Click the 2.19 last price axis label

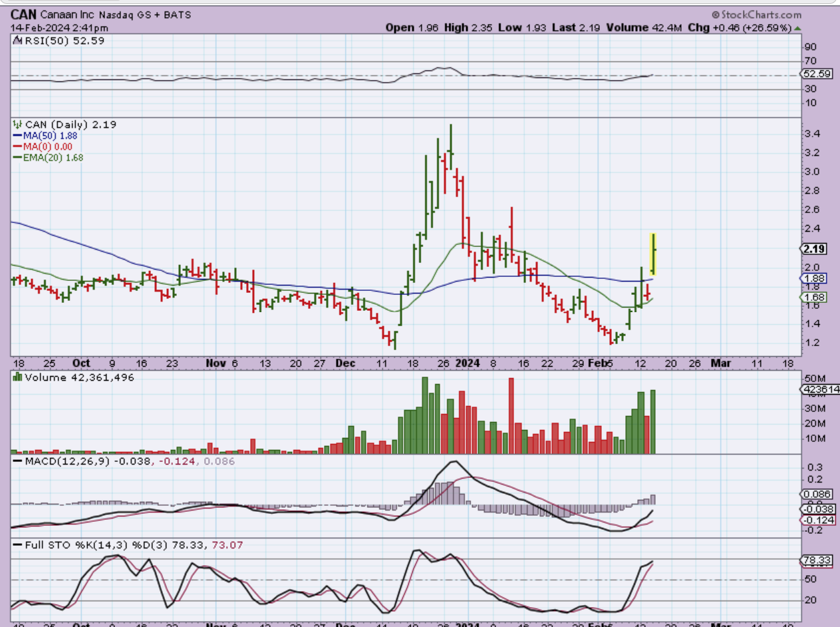click(x=813, y=249)
